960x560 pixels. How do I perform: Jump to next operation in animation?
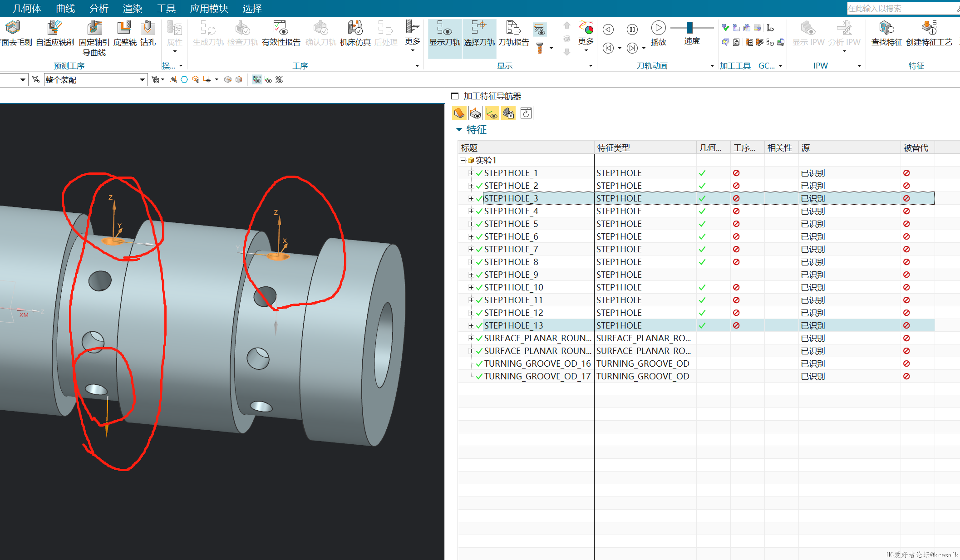point(632,48)
